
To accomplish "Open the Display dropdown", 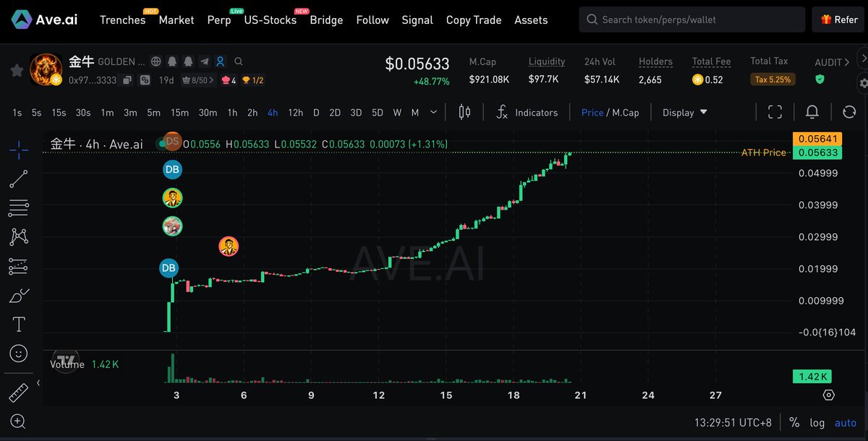I will tap(684, 113).
